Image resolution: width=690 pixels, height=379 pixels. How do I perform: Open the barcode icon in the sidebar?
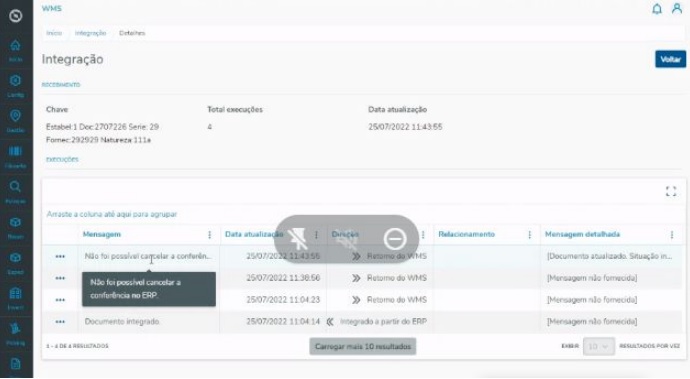pos(15,151)
